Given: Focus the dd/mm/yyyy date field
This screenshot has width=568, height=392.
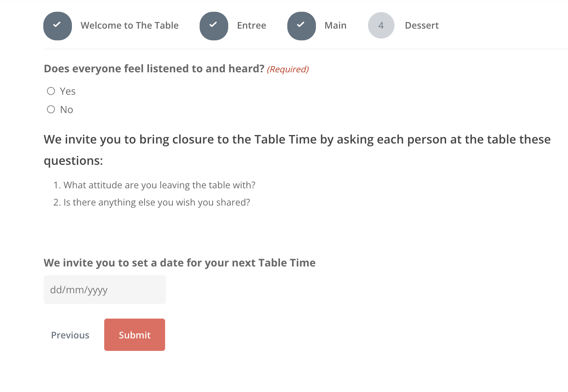Looking at the screenshot, I should 105,290.
